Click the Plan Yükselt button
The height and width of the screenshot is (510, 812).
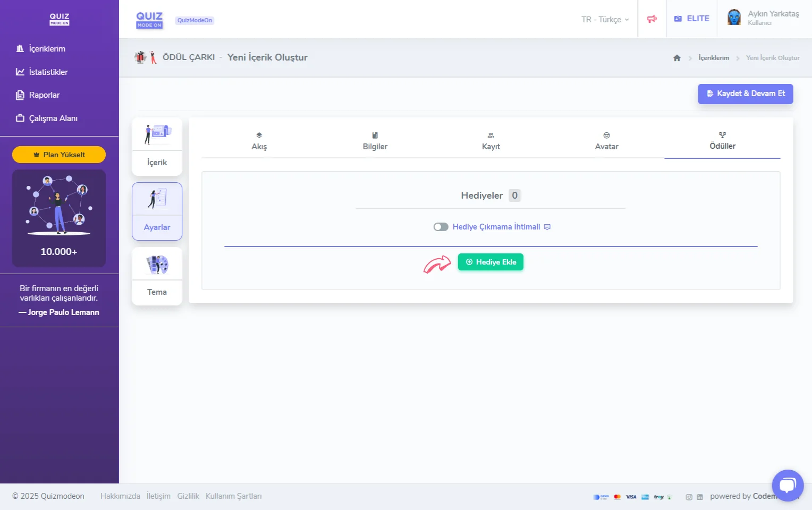click(59, 155)
